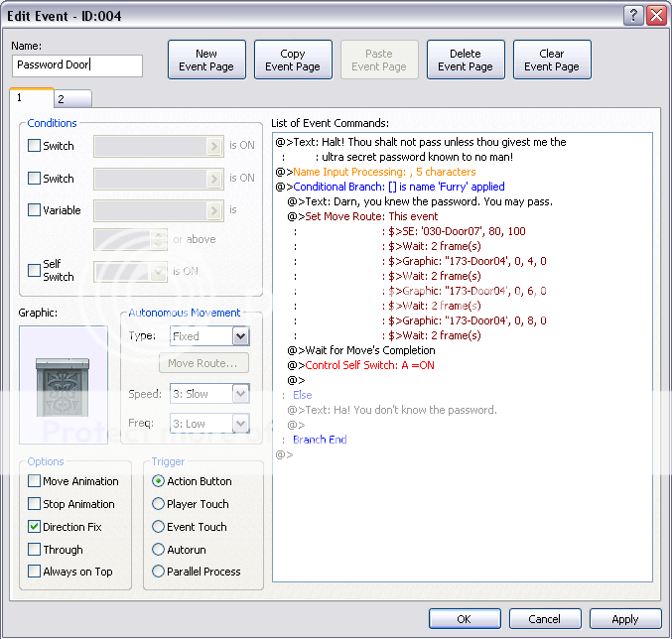
Task: Open the movement Type dropdown
Action: (x=239, y=336)
